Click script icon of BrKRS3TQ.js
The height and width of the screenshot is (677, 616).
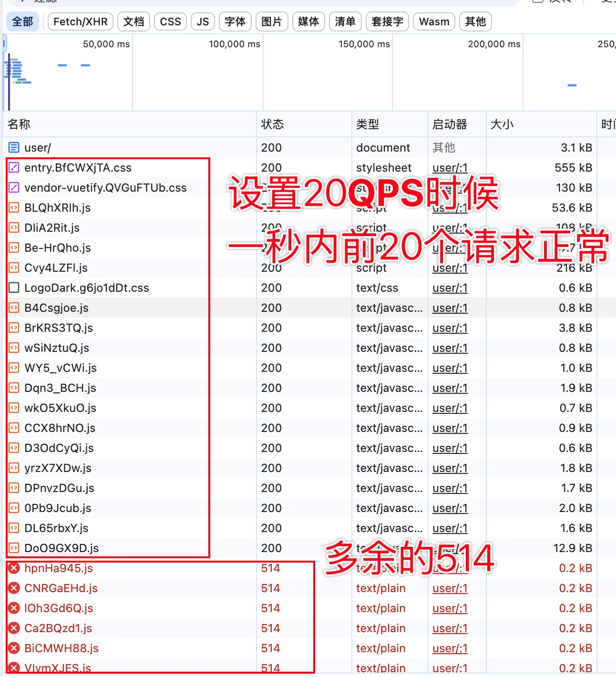click(14, 328)
